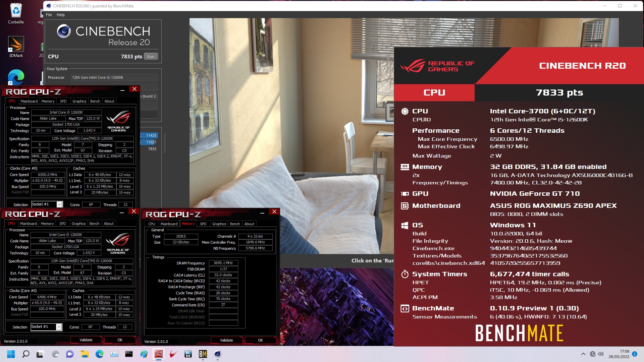
Task: Click the memory Type field DDR5
Action: 181,236
